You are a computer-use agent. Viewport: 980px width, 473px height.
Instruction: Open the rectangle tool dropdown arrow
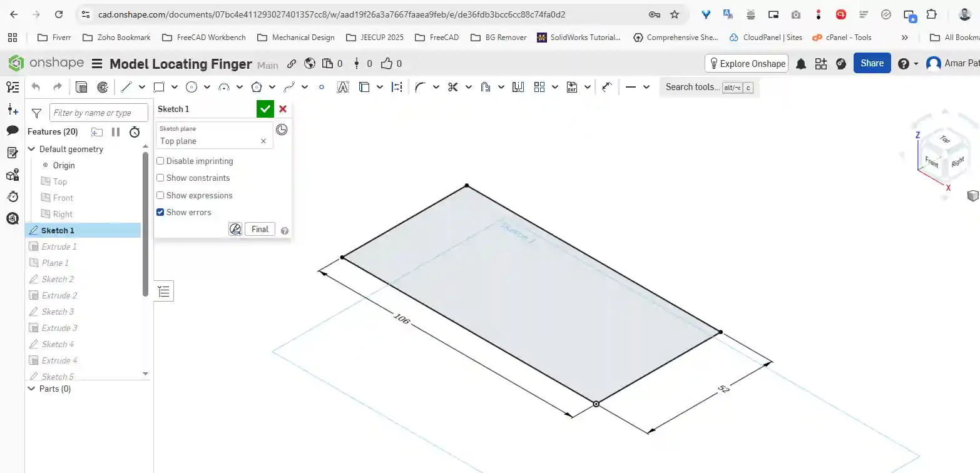[x=175, y=87]
